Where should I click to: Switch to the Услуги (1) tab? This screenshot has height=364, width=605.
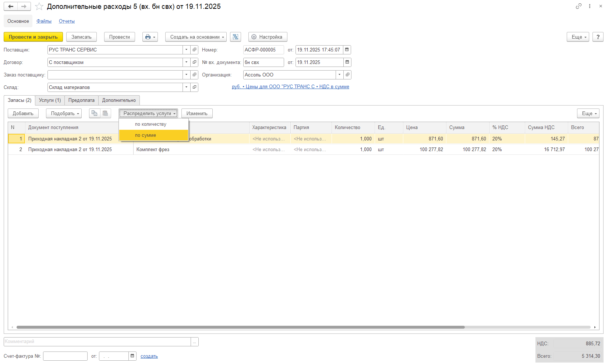tap(50, 100)
